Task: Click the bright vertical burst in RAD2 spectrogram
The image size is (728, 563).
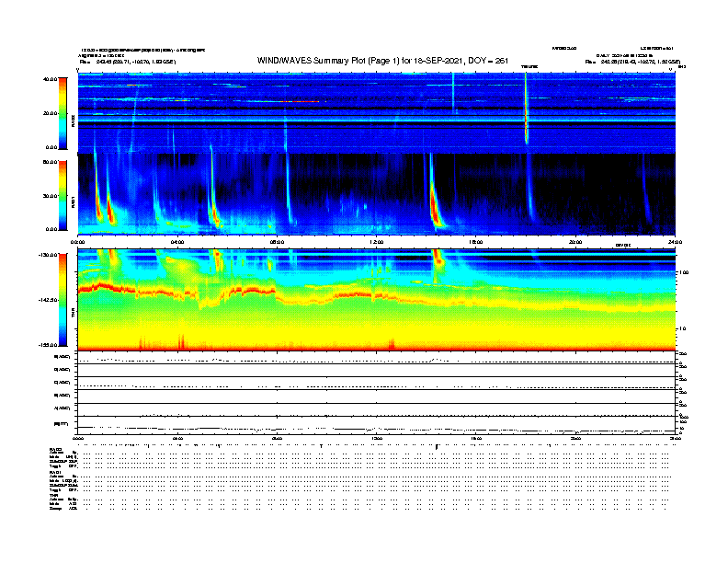Action: coord(526,109)
